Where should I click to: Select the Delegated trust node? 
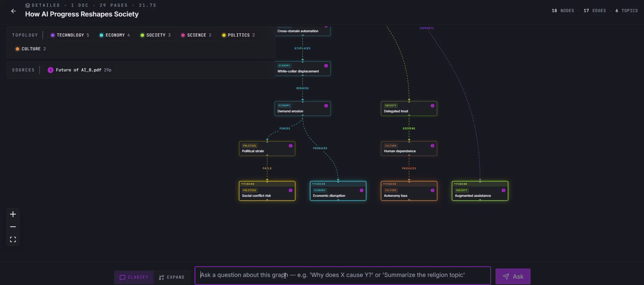point(409,109)
